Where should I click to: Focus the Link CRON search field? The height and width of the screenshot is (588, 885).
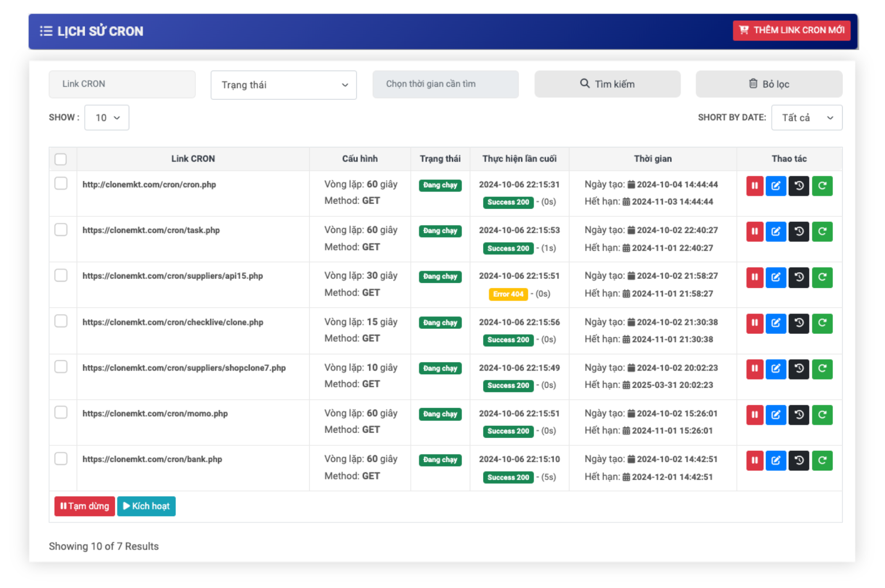[122, 84]
